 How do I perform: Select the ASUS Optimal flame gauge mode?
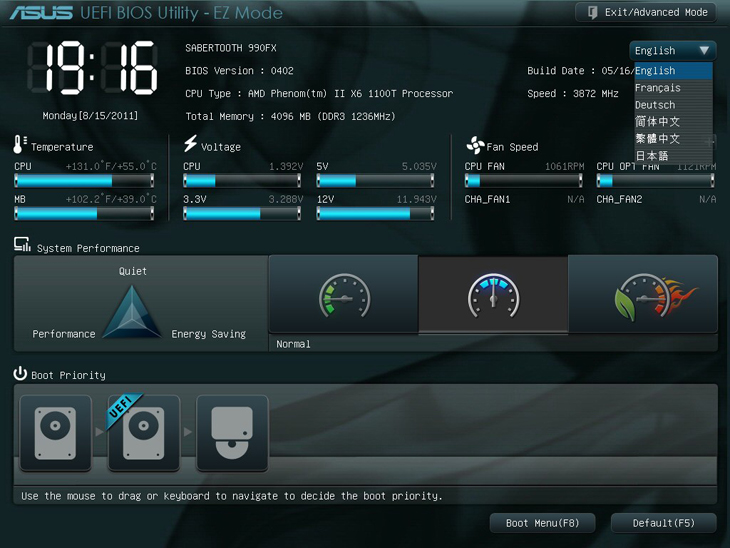[x=643, y=296]
